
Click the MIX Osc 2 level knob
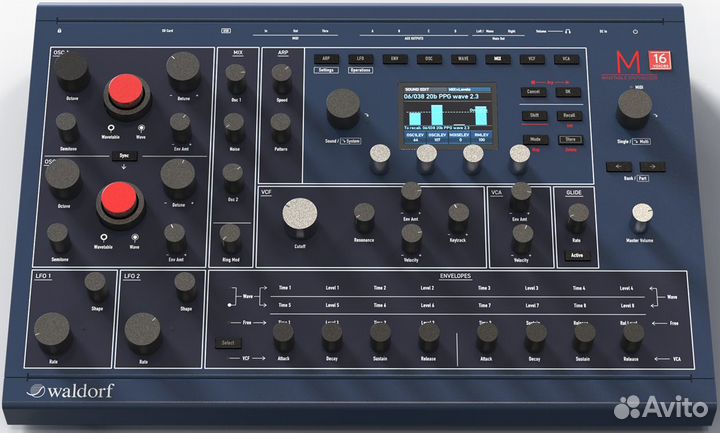pos(233,178)
